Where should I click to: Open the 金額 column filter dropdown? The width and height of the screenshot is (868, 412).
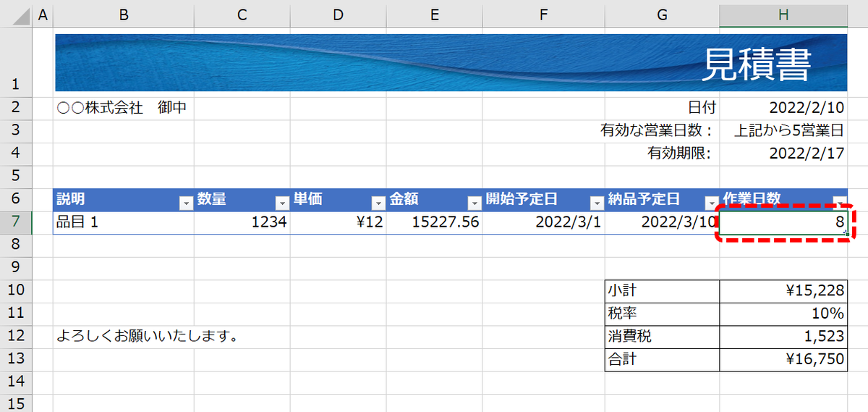tap(475, 203)
